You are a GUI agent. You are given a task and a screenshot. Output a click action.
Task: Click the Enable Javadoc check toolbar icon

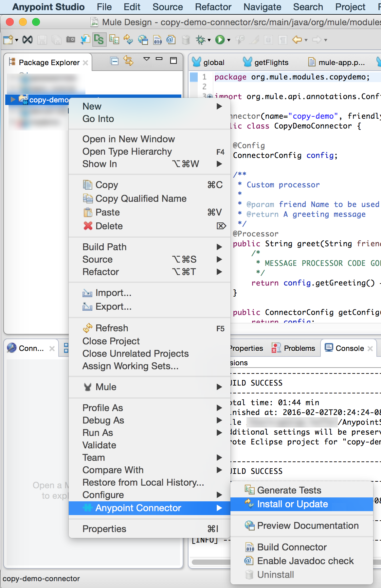tap(171, 40)
